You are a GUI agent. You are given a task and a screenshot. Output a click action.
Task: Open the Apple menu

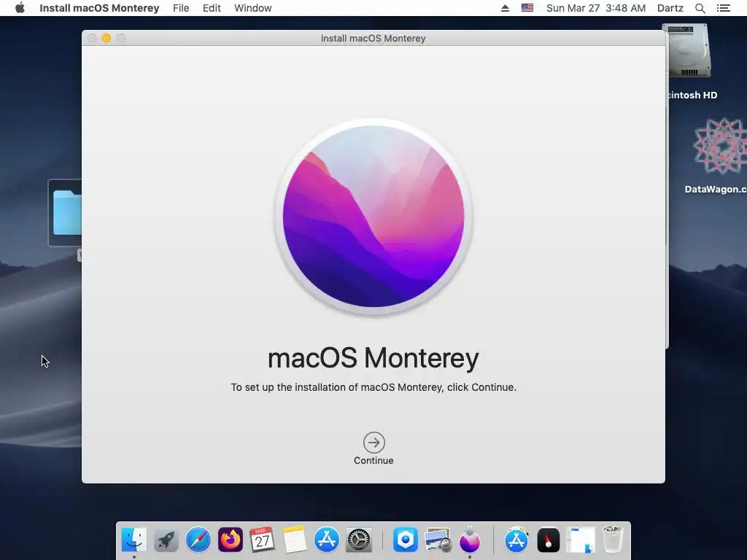20,8
